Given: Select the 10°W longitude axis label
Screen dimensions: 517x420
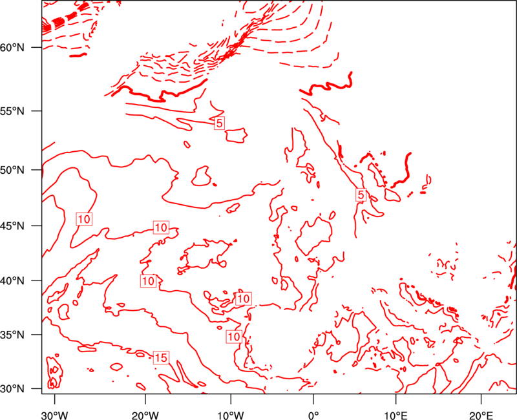Looking at the screenshot, I should [231, 415].
